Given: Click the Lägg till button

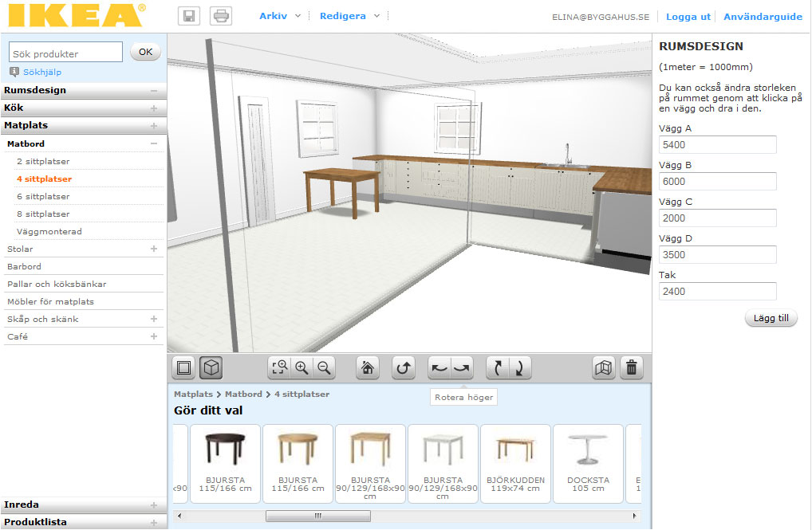Looking at the screenshot, I should pyautogui.click(x=771, y=319).
